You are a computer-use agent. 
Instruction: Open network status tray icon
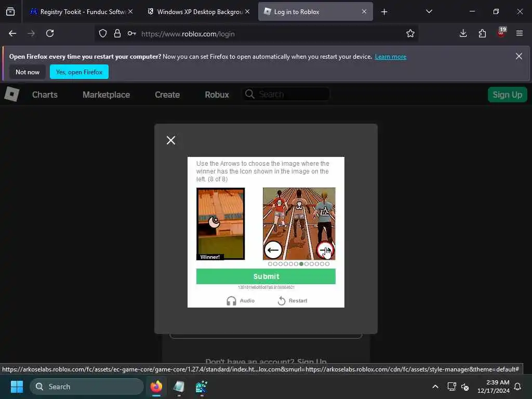pyautogui.click(x=451, y=387)
